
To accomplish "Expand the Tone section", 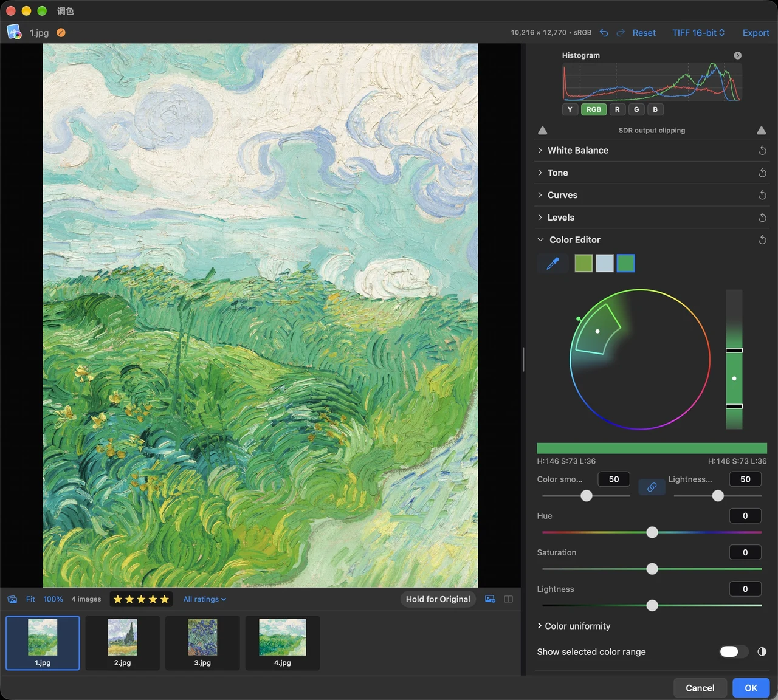I will point(540,173).
